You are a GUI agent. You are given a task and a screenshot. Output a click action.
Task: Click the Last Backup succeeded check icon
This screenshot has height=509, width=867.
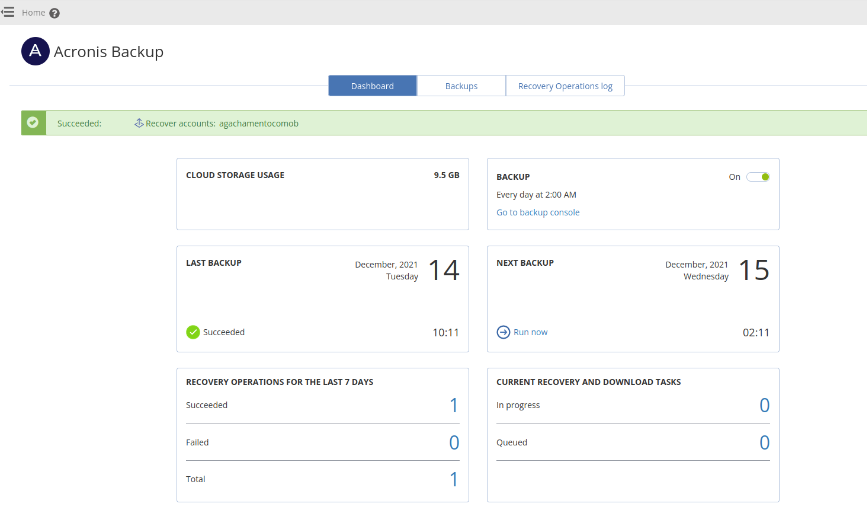point(193,332)
